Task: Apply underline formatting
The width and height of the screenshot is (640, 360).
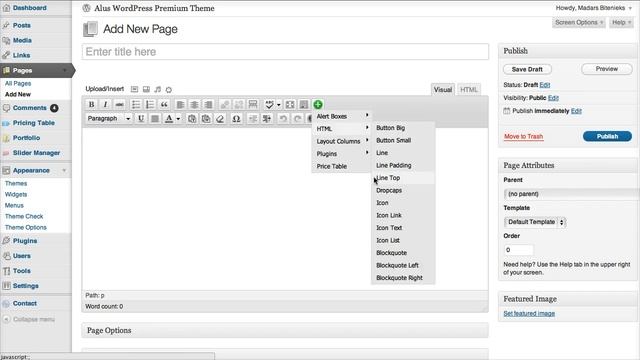Action: tap(141, 118)
